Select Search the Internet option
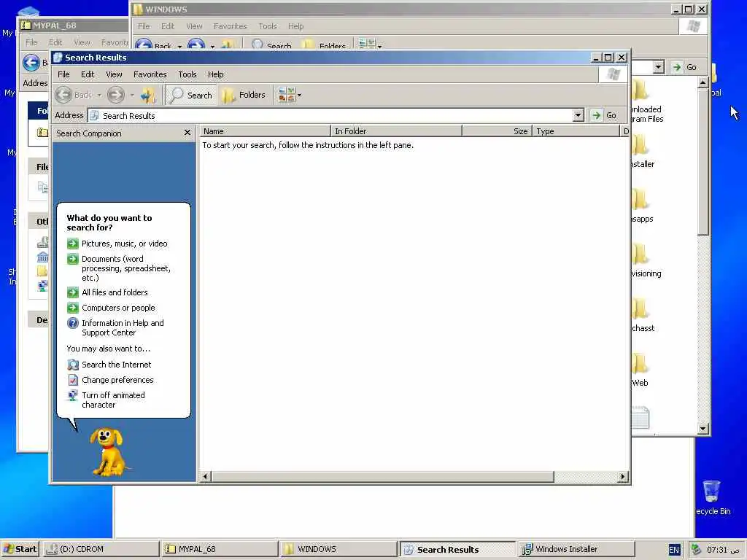 (x=116, y=365)
